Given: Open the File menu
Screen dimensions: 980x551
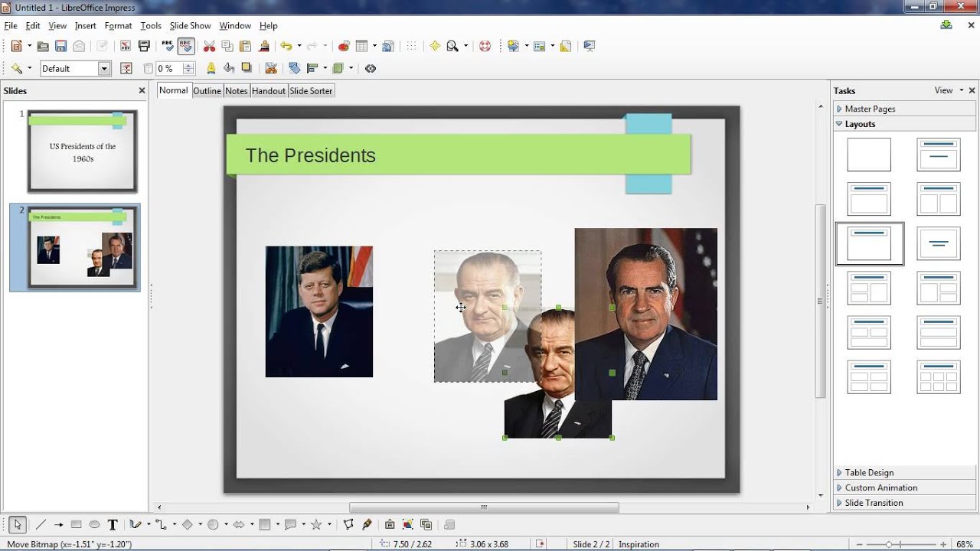Looking at the screenshot, I should 11,25.
